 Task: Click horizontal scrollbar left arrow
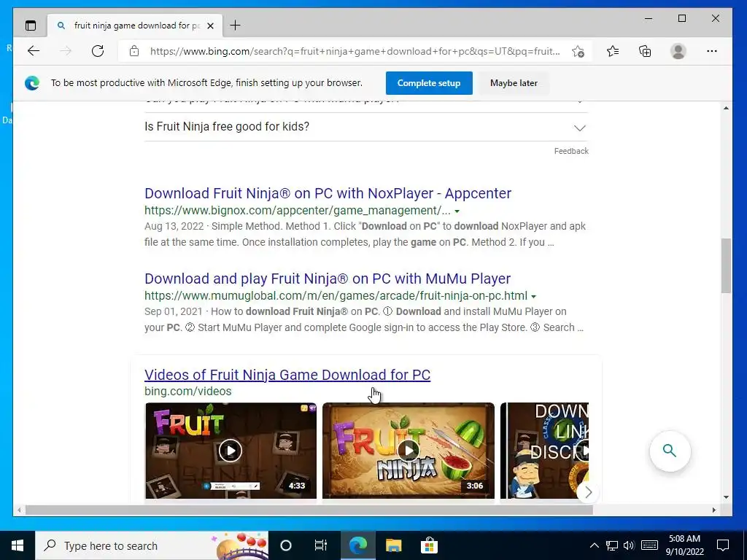coord(18,510)
